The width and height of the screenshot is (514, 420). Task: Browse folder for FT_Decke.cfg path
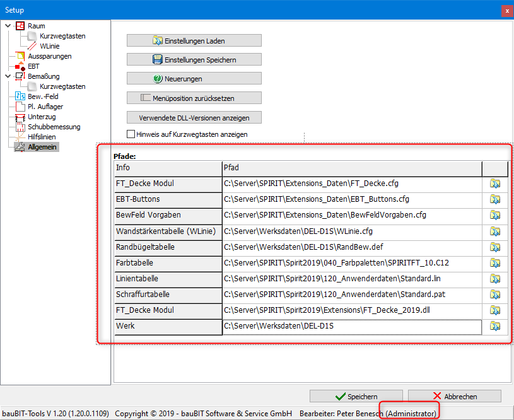[495, 184]
